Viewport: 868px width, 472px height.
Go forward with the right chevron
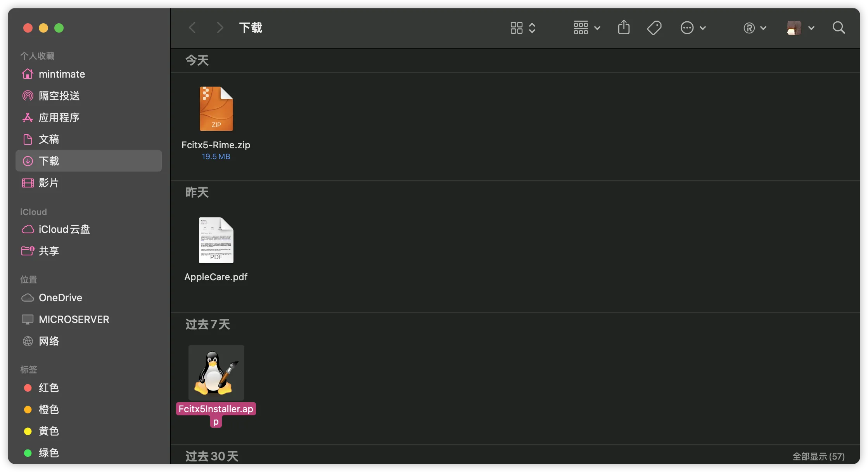[x=220, y=28]
